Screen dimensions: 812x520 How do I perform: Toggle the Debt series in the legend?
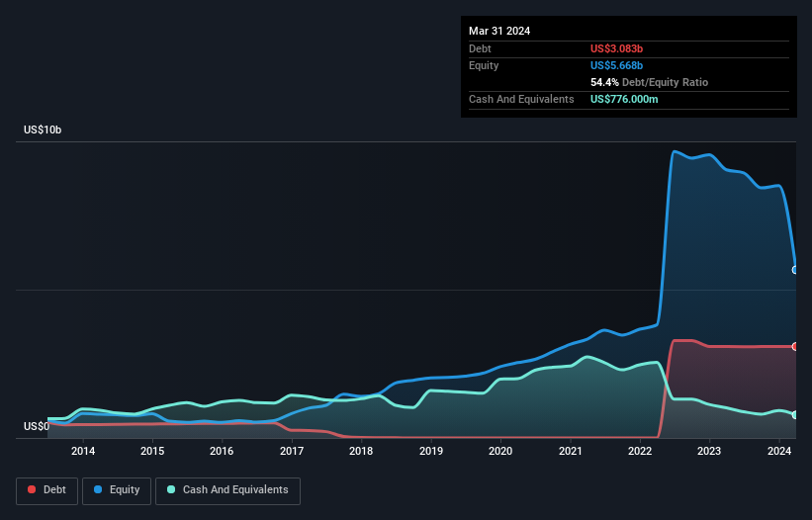(46, 490)
